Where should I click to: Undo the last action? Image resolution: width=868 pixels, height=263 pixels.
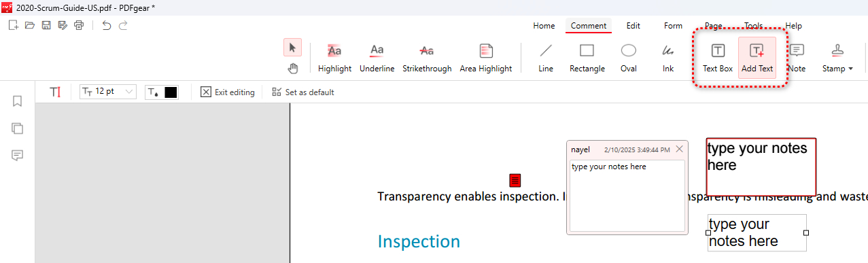[106, 25]
